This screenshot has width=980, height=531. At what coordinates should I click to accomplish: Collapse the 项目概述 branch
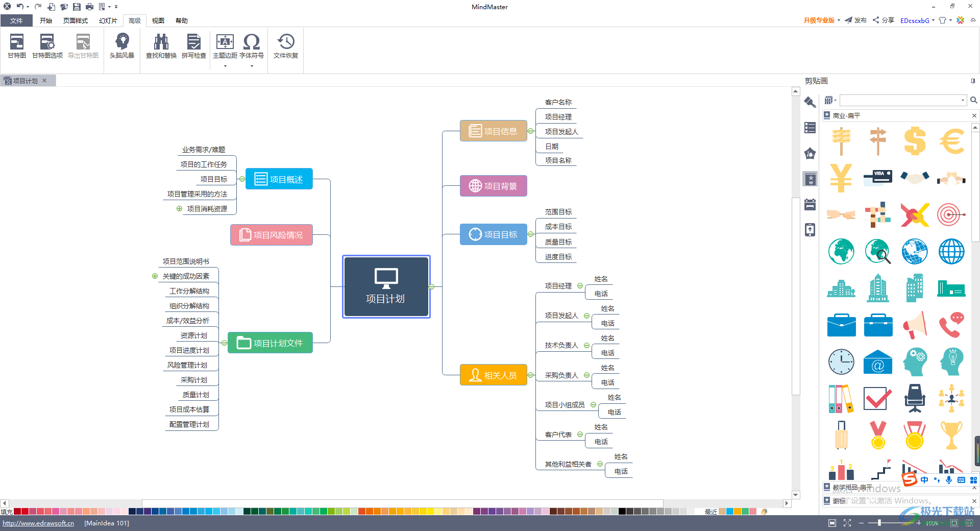point(242,179)
